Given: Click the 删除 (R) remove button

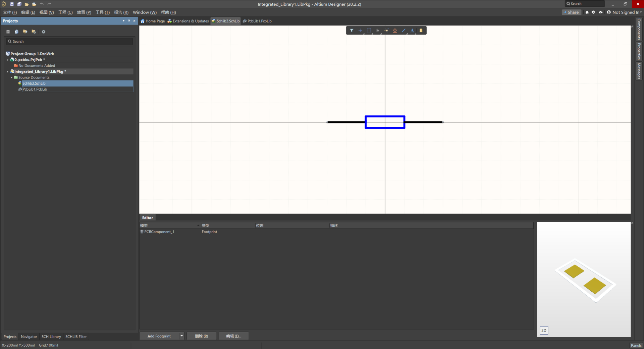Looking at the screenshot, I should pos(201,336).
